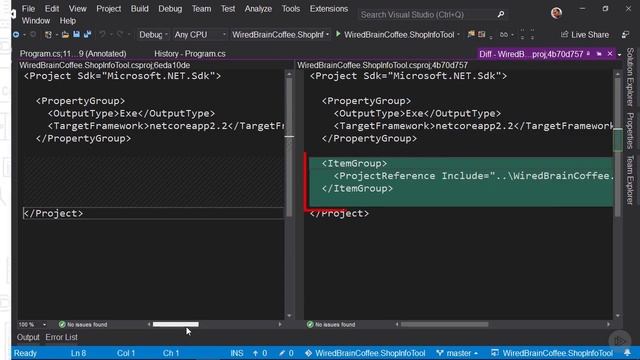The height and width of the screenshot is (360, 640).
Task: Click the right pane horizontal scrollbar thumb
Action: pos(444,324)
